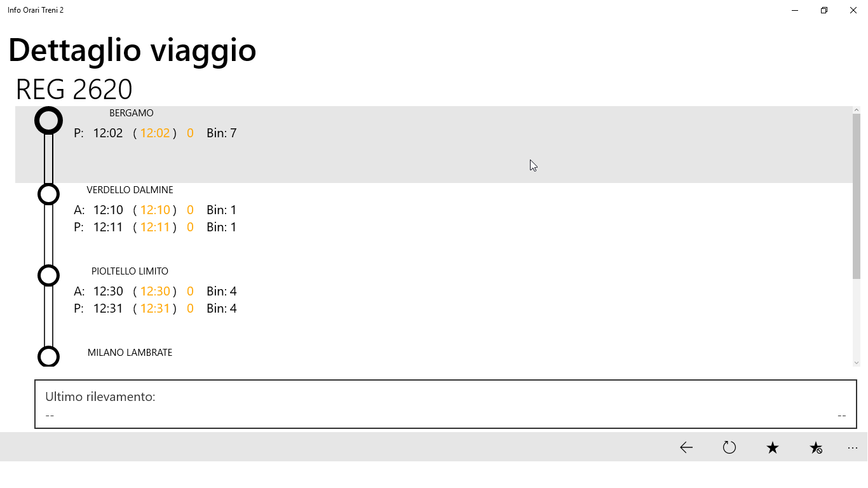Select the MILANO LAMBRATE station name
Viewport: 868px width, 488px height.
tap(130, 353)
